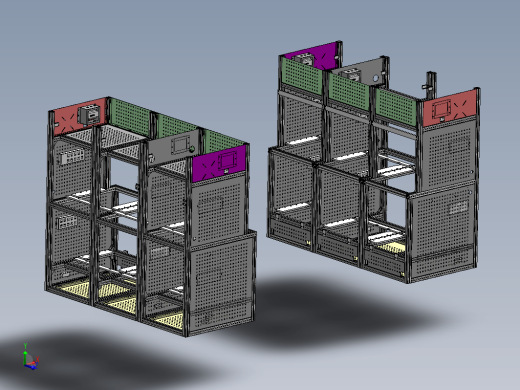The image size is (520, 390).
Task: Select gray display panel on left rack
Action: (173, 147)
